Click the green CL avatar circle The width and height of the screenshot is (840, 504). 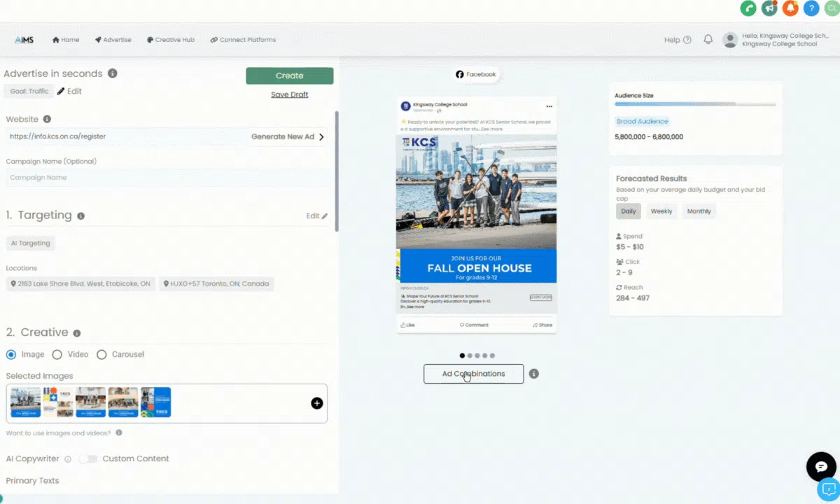831,8
